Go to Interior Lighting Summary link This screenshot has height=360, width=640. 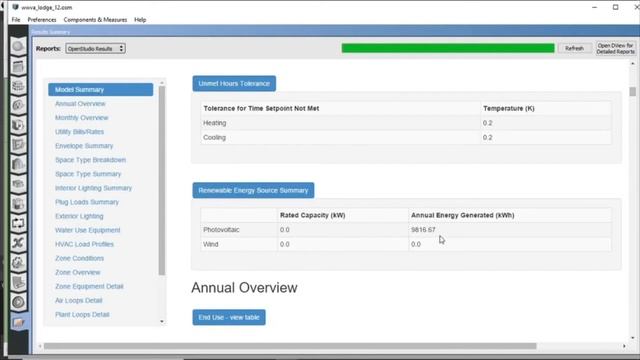click(x=93, y=188)
